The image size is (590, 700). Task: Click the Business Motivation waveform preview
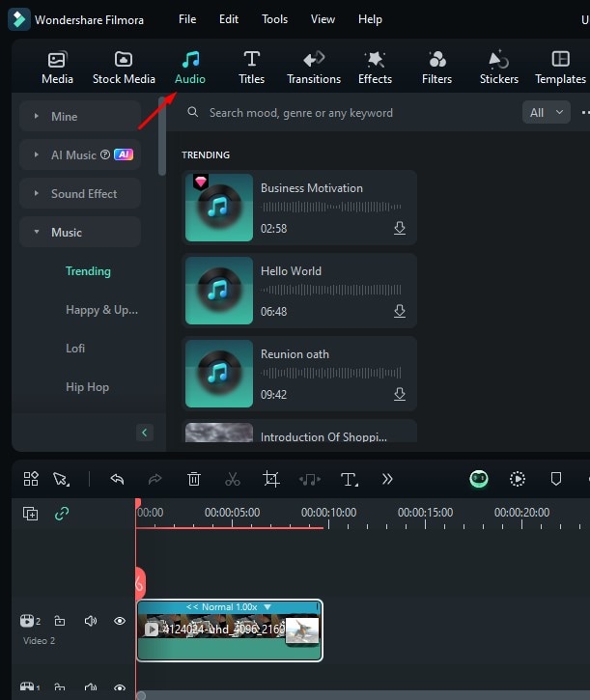(x=331, y=207)
